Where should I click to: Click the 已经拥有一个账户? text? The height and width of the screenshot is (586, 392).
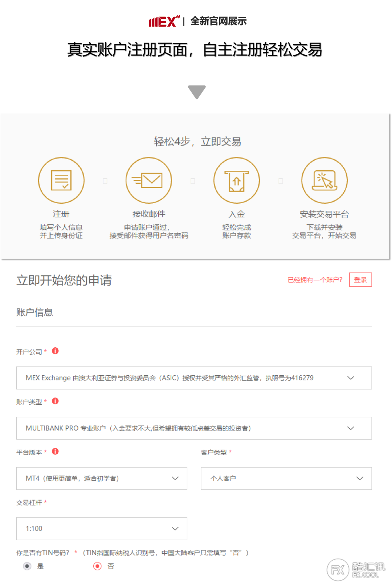pos(315,280)
